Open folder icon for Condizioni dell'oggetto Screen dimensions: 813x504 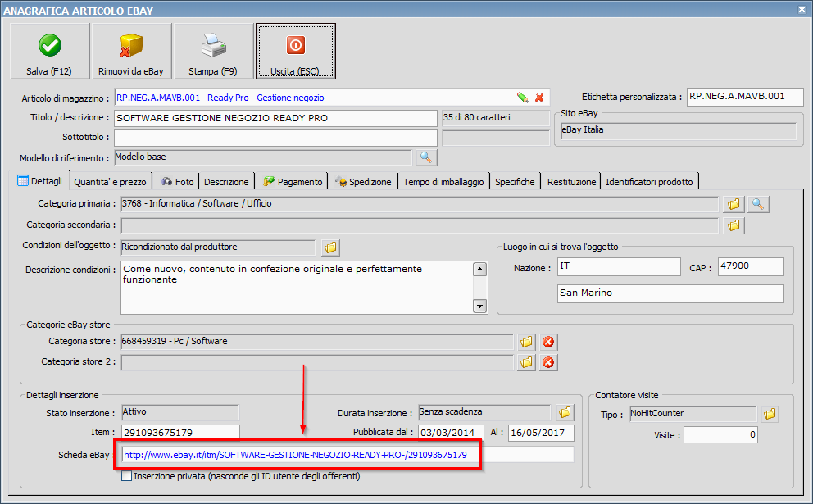pos(330,247)
